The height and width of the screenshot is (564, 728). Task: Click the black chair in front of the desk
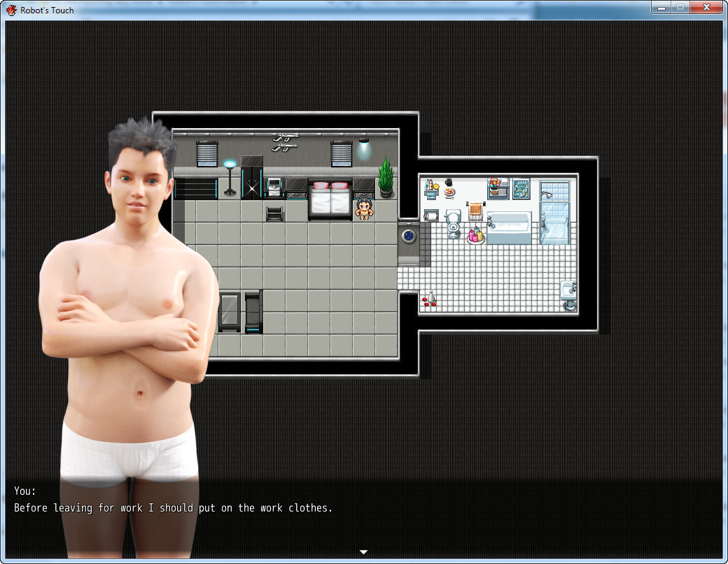coord(274,213)
